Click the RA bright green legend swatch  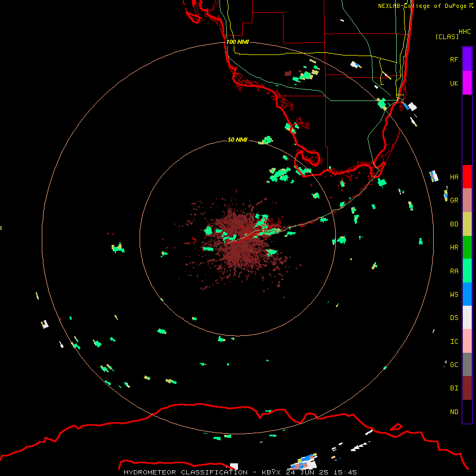pyautogui.click(x=467, y=271)
